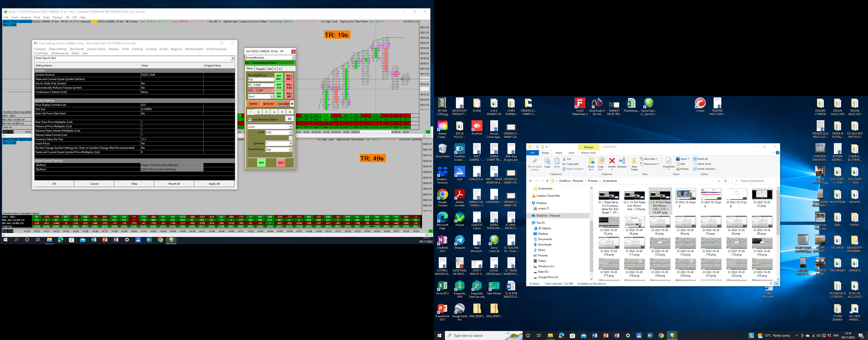Select Downloads in the Explorer navigation tree

click(545, 245)
